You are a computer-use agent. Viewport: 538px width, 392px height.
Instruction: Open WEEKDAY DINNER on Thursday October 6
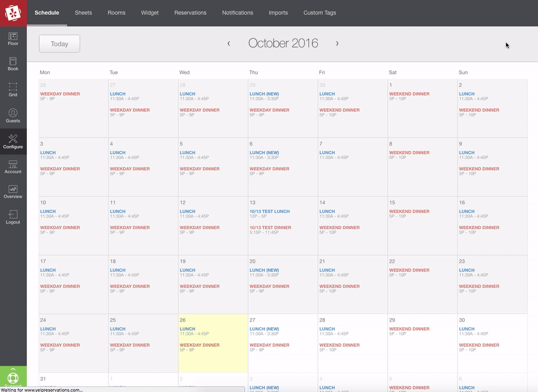pyautogui.click(x=270, y=169)
